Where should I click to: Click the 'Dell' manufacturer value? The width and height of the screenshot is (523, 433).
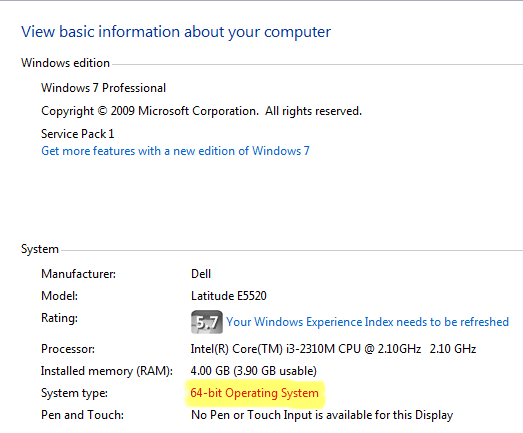click(201, 274)
